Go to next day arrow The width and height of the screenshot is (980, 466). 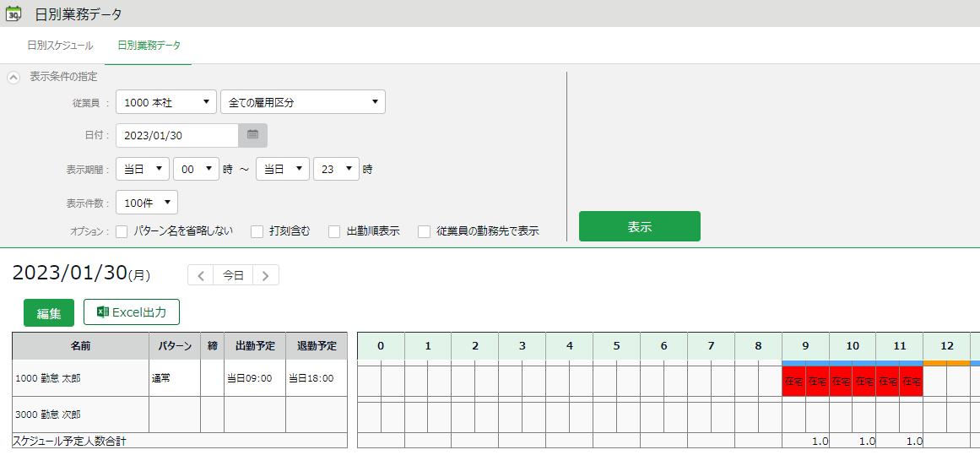pyautogui.click(x=266, y=275)
